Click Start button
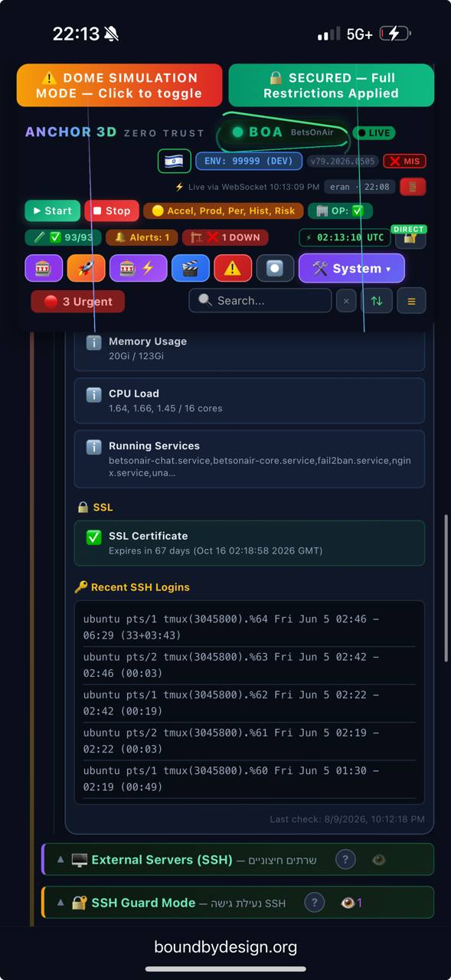The width and height of the screenshot is (451, 980). (53, 211)
